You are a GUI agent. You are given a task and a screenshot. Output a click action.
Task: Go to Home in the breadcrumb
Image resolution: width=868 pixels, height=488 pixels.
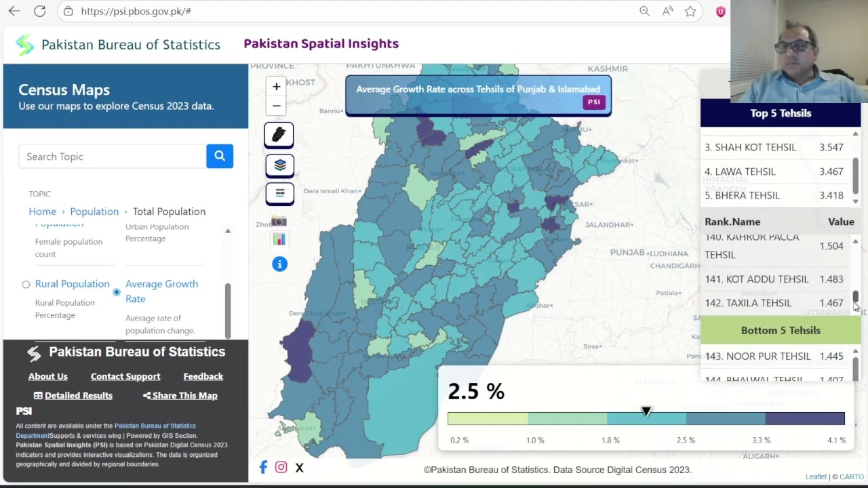[x=43, y=211]
